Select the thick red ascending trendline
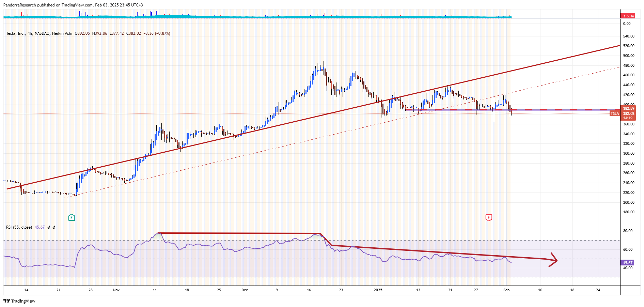This screenshot has width=644, height=307. [x=313, y=117]
